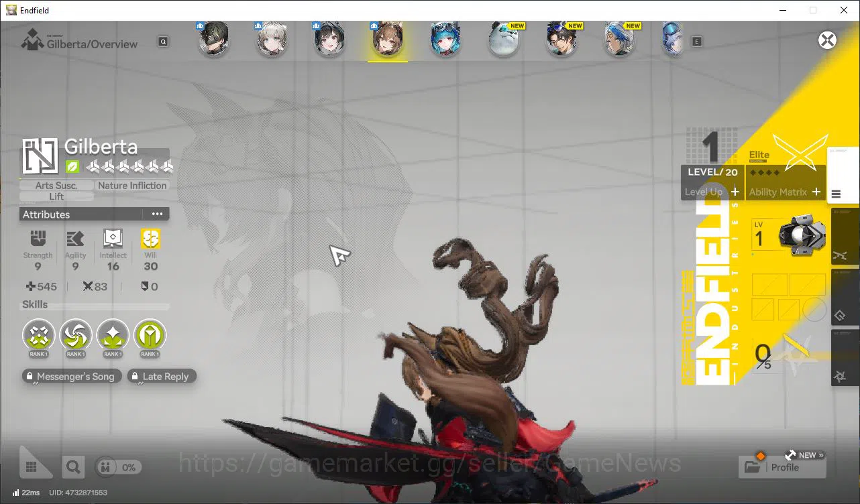Open the Nature Infliction tag
The width and height of the screenshot is (860, 504).
pyautogui.click(x=132, y=186)
